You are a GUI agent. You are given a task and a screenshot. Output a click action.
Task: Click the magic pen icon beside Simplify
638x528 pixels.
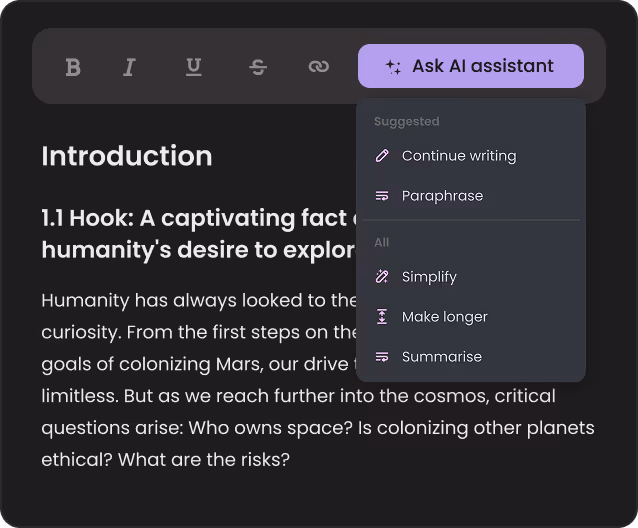[382, 277]
